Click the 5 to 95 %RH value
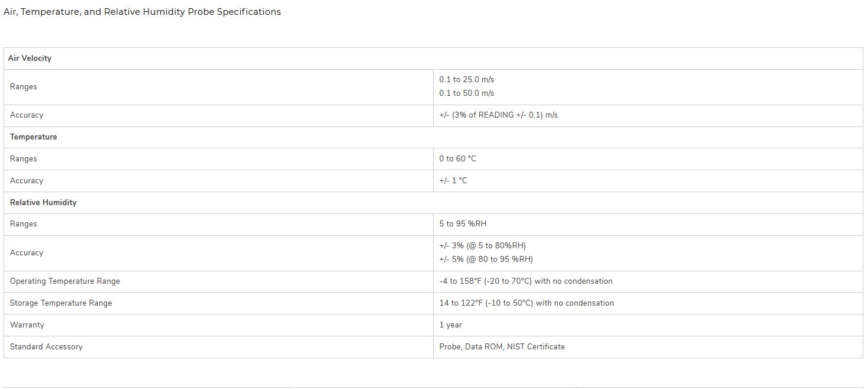Screen dimensions: 868x389 click(463, 224)
